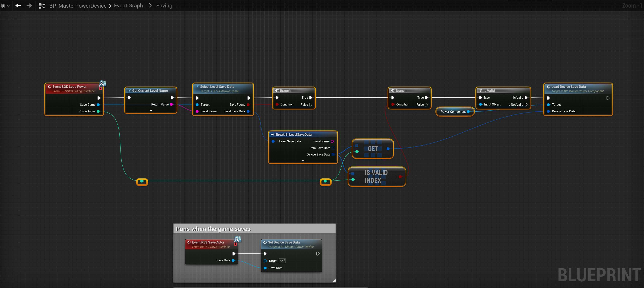Viewport: 644px width, 288px height.
Task: Click the Save Found boolean output pin
Action: point(248,105)
